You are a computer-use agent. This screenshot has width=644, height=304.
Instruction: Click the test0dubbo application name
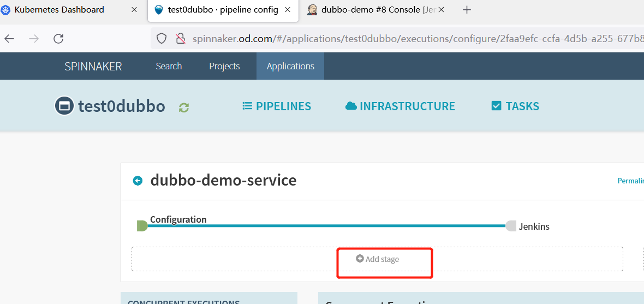122,106
